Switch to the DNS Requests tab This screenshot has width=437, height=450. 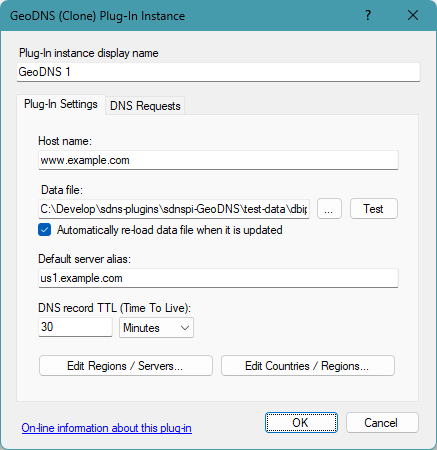pyautogui.click(x=145, y=106)
